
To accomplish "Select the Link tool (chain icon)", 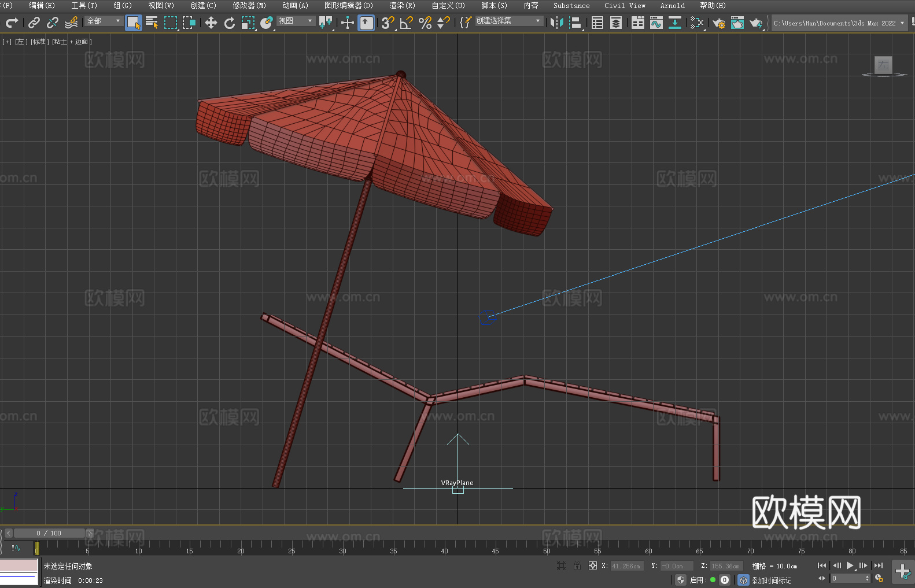I will pyautogui.click(x=34, y=23).
